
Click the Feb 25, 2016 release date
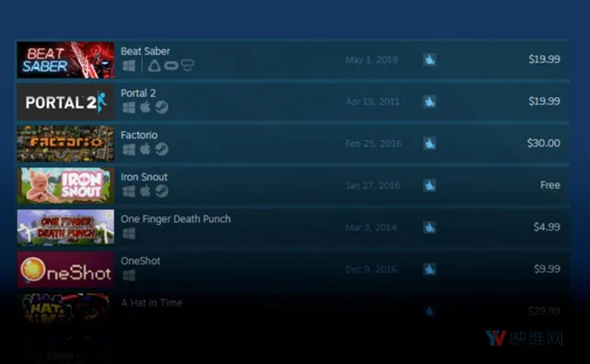pyautogui.click(x=373, y=144)
